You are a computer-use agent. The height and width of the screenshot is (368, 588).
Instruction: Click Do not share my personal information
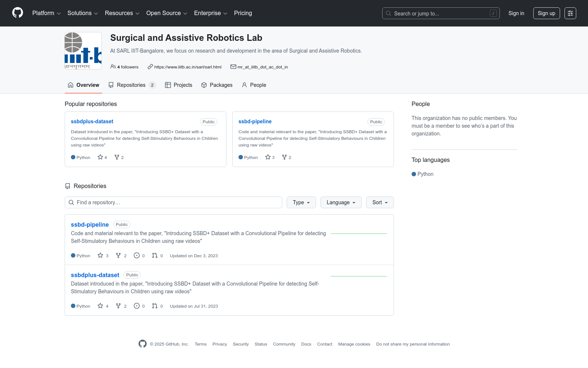[x=413, y=344]
